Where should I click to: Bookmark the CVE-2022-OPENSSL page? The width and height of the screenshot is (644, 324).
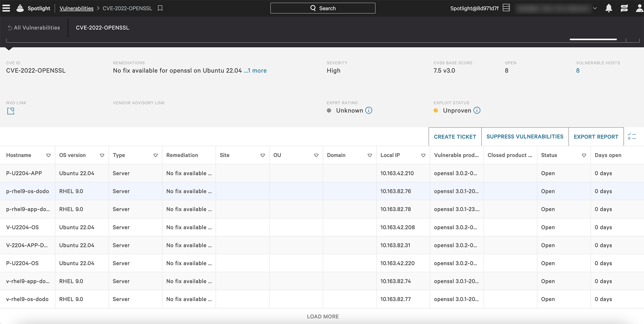[x=160, y=8]
